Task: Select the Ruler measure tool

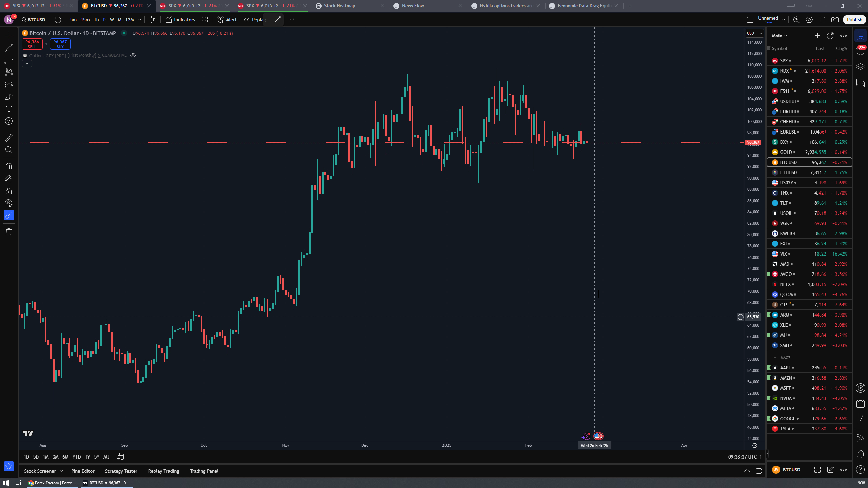Action: pyautogui.click(x=9, y=137)
